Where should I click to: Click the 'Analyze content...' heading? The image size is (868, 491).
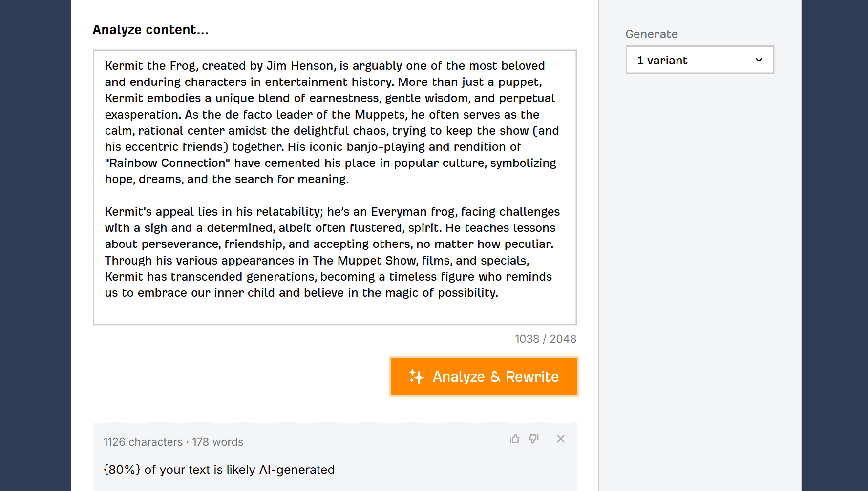(x=150, y=30)
